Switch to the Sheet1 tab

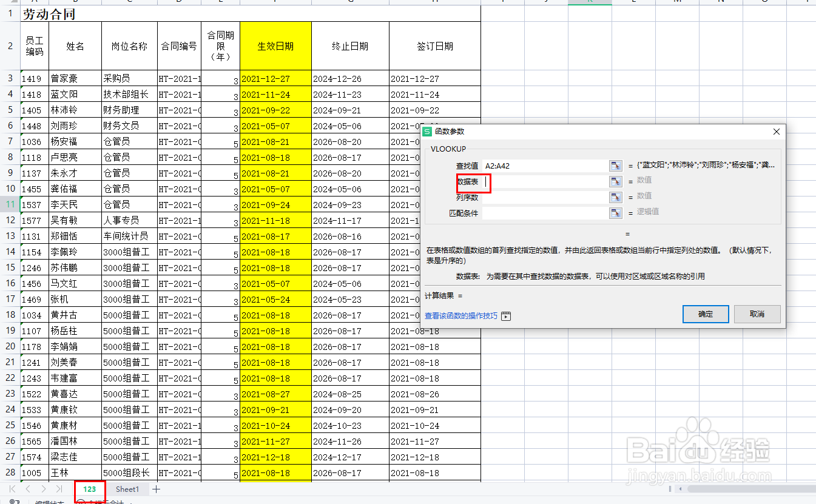coord(127,489)
